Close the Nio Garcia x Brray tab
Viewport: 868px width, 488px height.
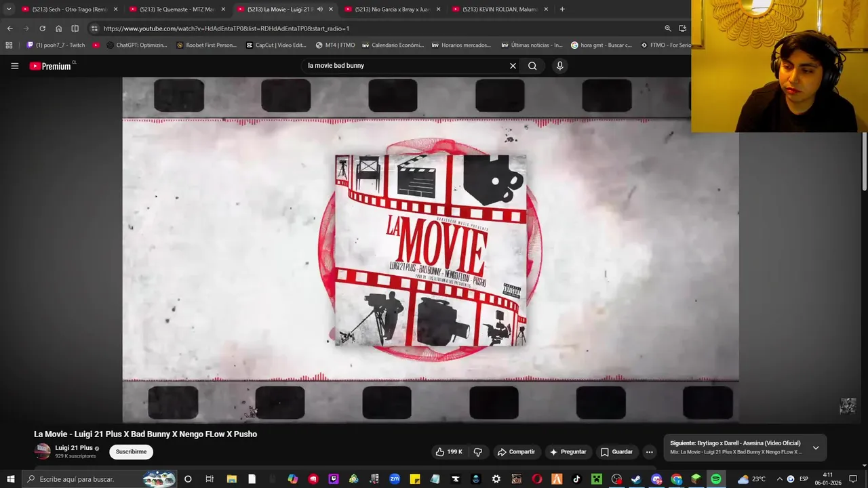[438, 9]
